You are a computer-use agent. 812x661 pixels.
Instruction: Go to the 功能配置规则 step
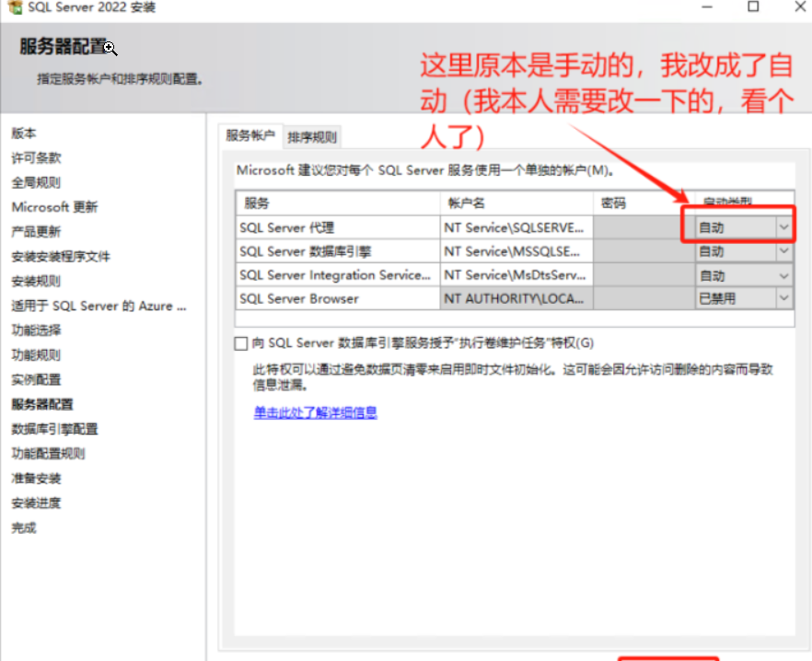pyautogui.click(x=48, y=454)
